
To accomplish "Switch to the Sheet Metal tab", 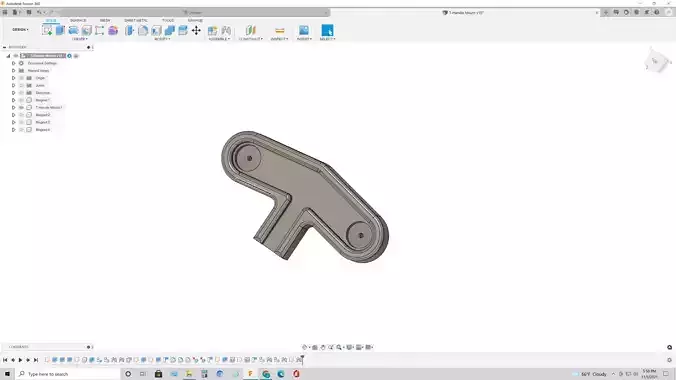I will (x=136, y=20).
